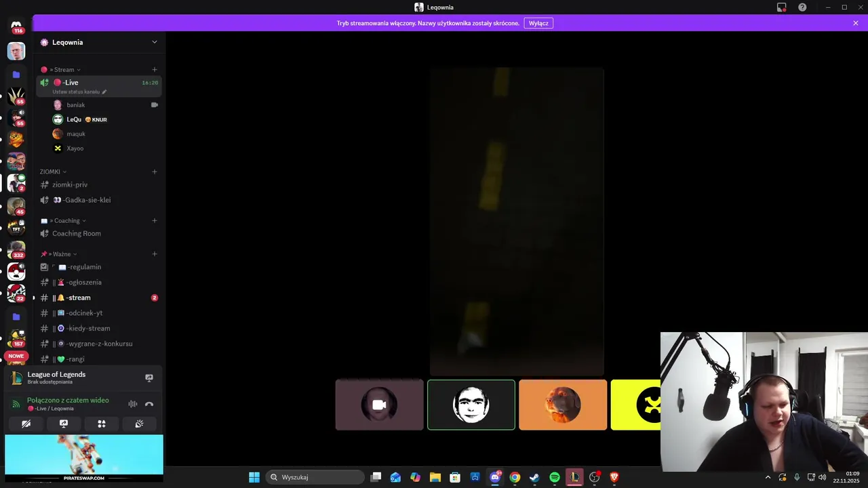Click connection signal strength icon

16,404
